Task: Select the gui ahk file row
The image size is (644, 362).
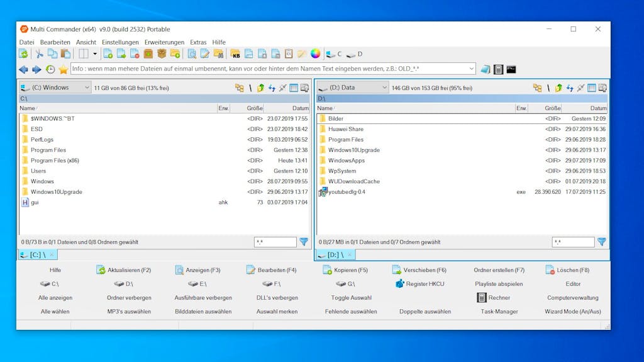Action: [x=165, y=202]
